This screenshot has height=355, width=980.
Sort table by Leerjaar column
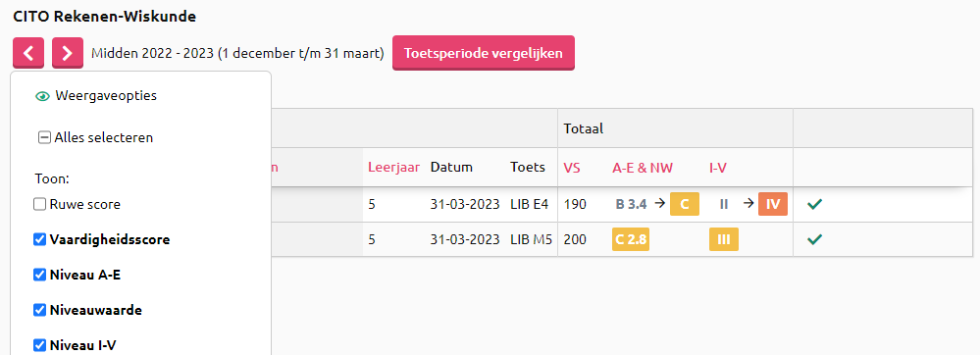coord(393,167)
